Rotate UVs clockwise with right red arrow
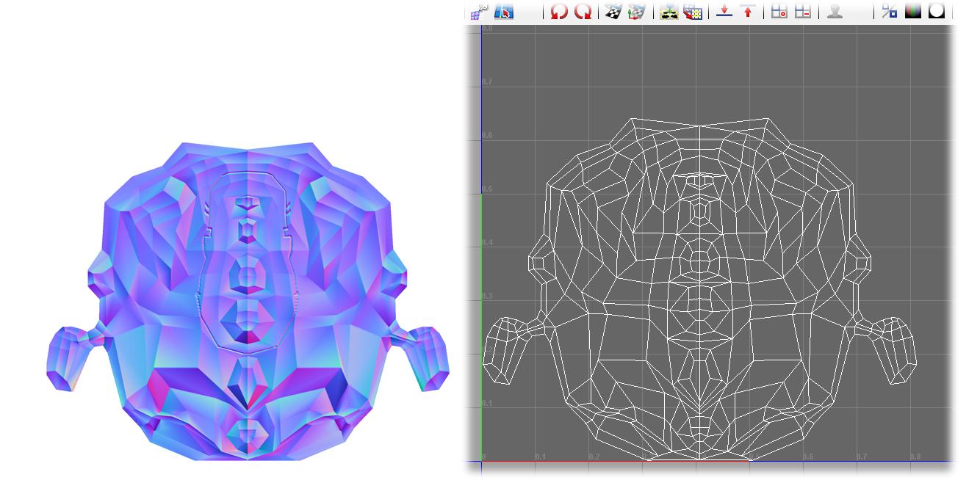The height and width of the screenshot is (480, 980). tap(583, 11)
